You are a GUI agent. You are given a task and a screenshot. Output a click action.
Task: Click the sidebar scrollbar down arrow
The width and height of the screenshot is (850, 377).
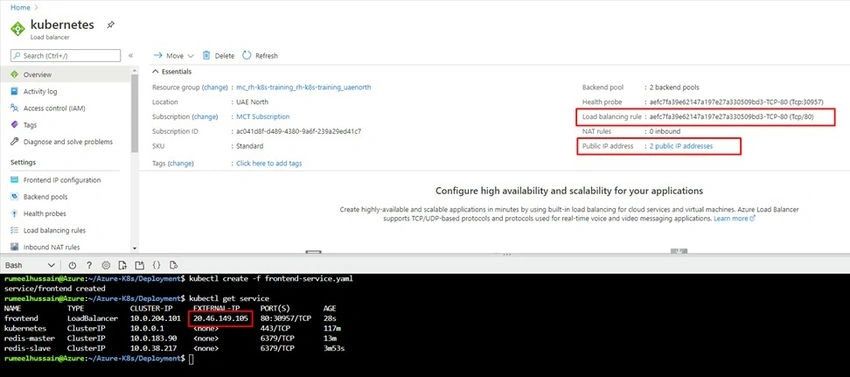[x=135, y=248]
